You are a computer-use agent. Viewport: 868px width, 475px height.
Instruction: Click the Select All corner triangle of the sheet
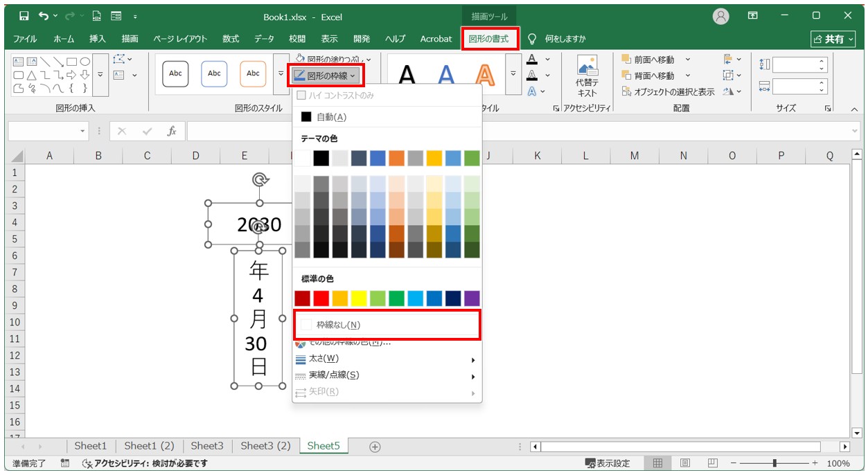pyautogui.click(x=17, y=156)
